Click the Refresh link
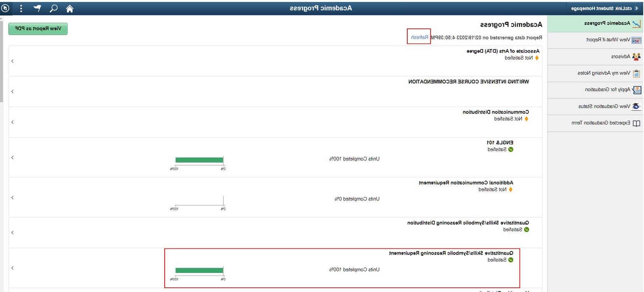 pos(419,37)
